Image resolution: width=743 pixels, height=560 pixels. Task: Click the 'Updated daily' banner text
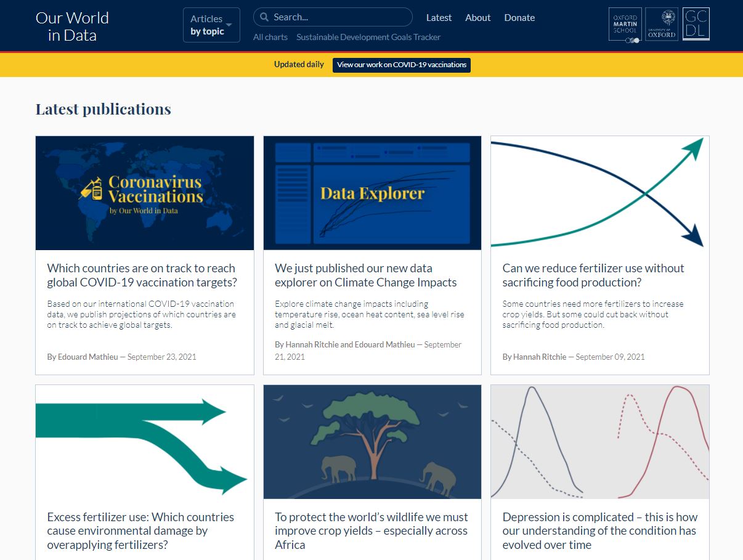coord(299,64)
